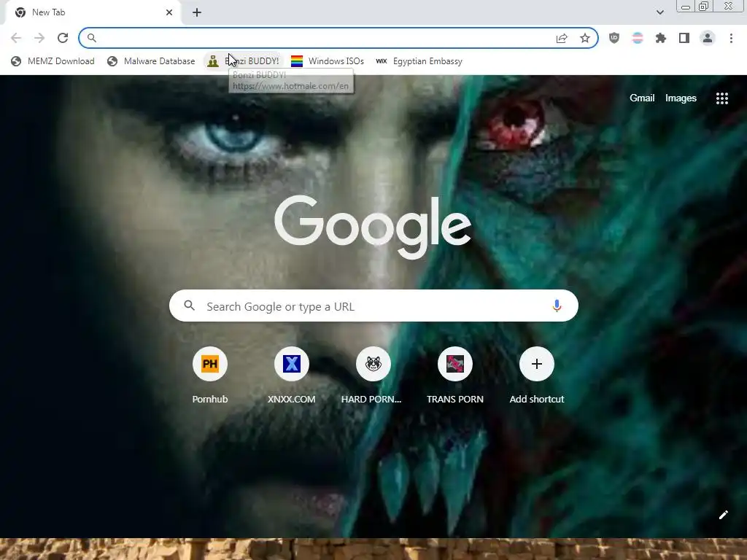The height and width of the screenshot is (560, 747).
Task: Click the browser Back arrow
Action: click(16, 38)
